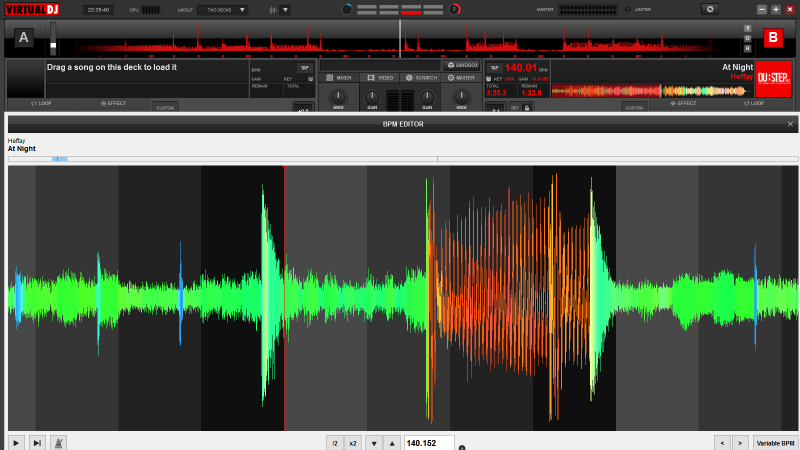The image size is (800, 450).
Task: Click Custom button on deck B
Action: pyautogui.click(x=634, y=107)
